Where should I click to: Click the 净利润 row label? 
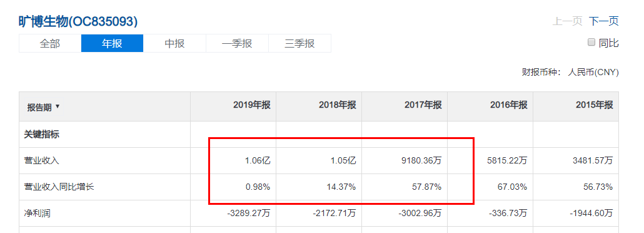[x=37, y=213]
